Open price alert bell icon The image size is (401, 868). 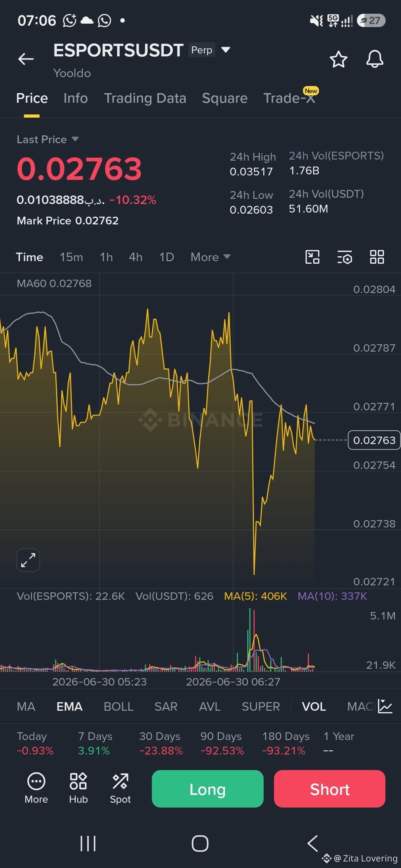coord(375,59)
